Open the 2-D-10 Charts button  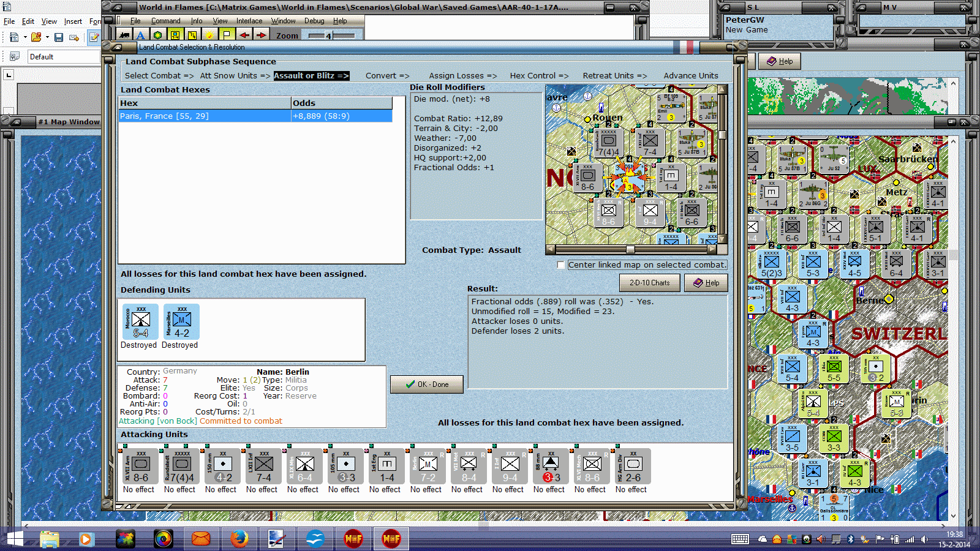coord(649,283)
